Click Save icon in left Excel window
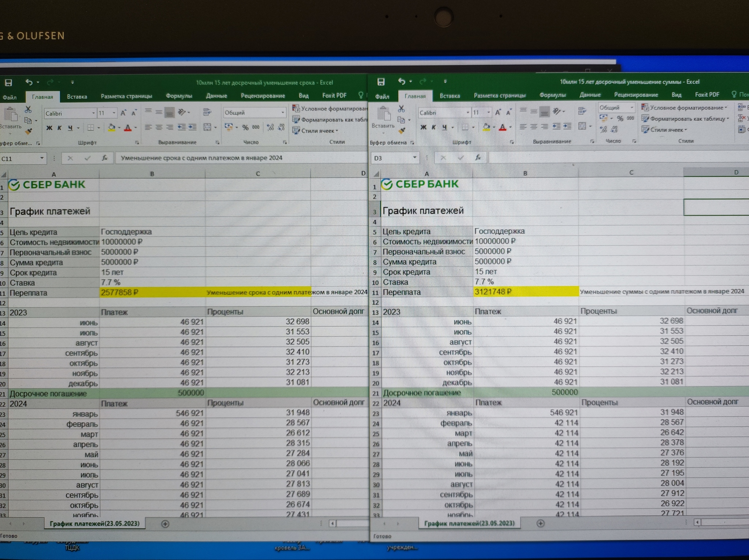Screen dimensions: 749x560 point(8,83)
